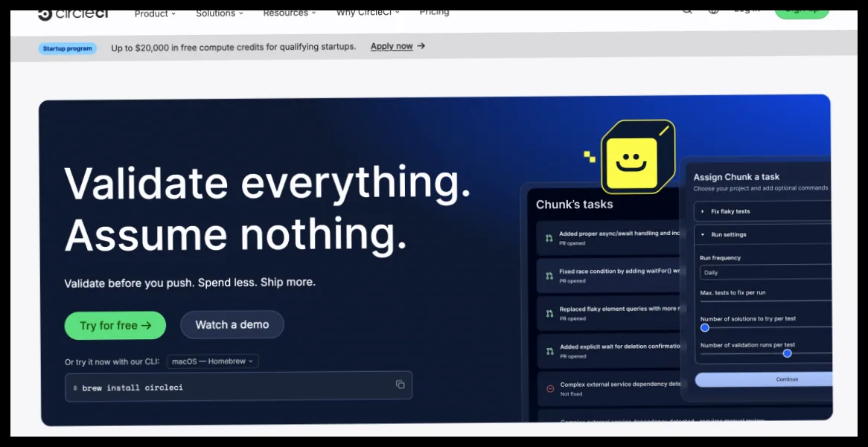Click PR icon beside 'Fixed race condition'

click(x=549, y=275)
